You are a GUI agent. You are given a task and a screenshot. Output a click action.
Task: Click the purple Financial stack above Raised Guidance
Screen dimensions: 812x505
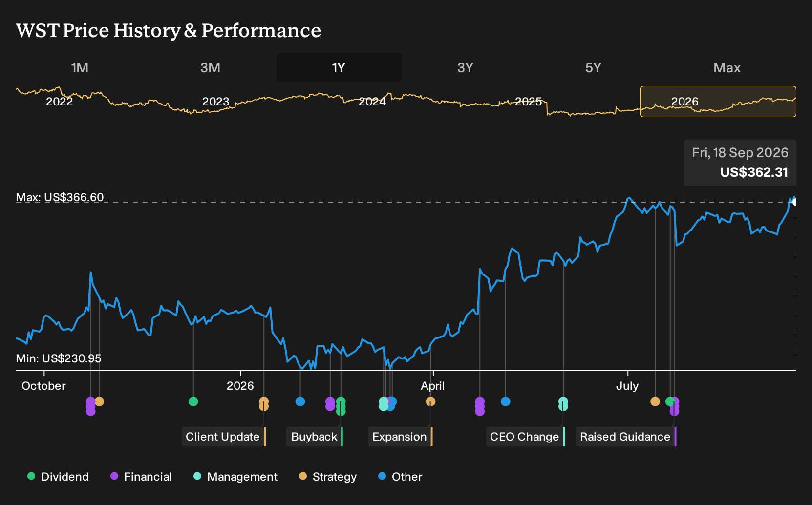[675, 406]
